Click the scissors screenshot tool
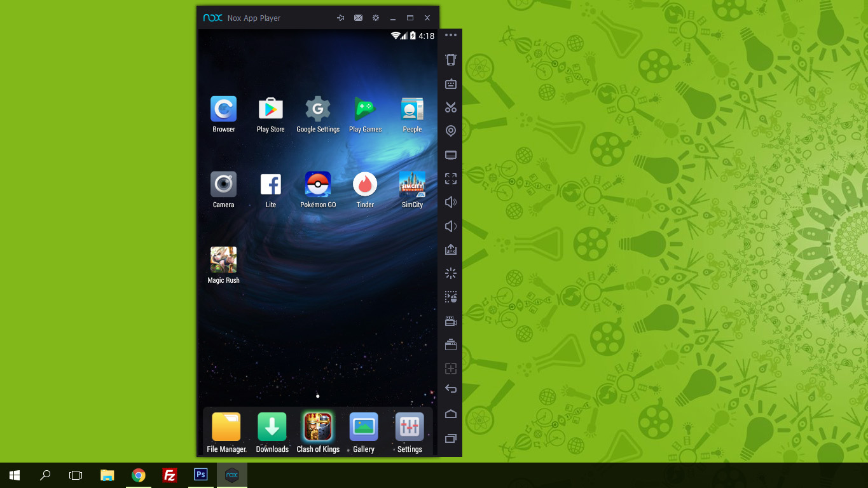Image resolution: width=868 pixels, height=488 pixels. tap(451, 107)
